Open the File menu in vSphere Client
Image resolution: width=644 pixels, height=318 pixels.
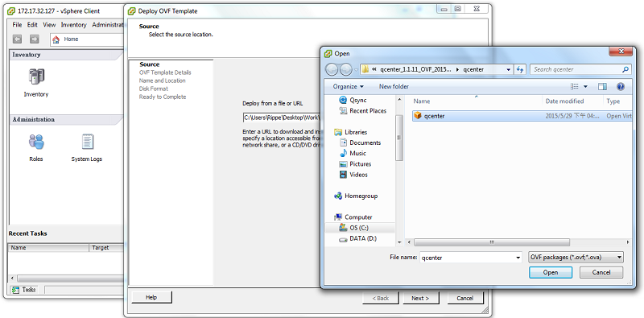[17, 25]
